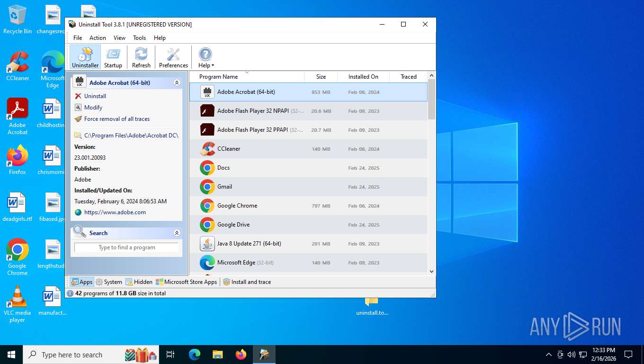Click the program list vertical scrollbar thumb
Image resolution: width=644 pixels, height=364 pixels.
pos(431,100)
